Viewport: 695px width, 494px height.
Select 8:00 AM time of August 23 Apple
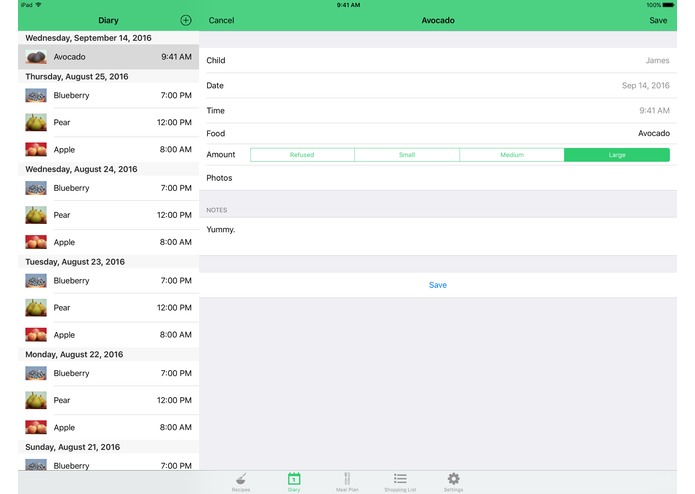pos(176,335)
